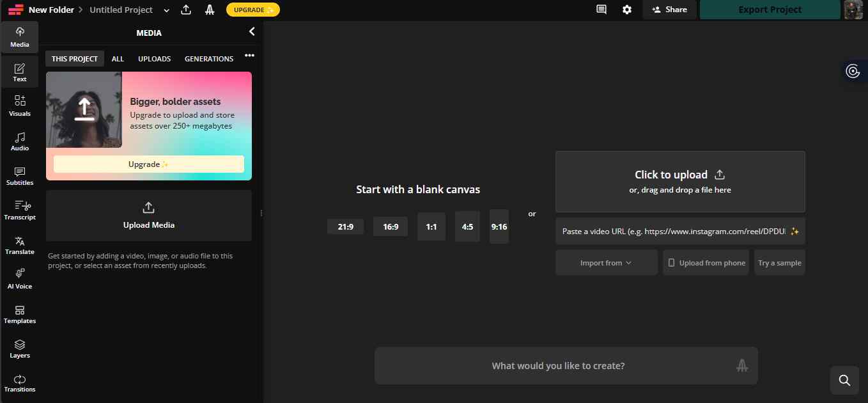This screenshot has height=403, width=868.
Task: Open the Visuals panel
Action: point(20,106)
